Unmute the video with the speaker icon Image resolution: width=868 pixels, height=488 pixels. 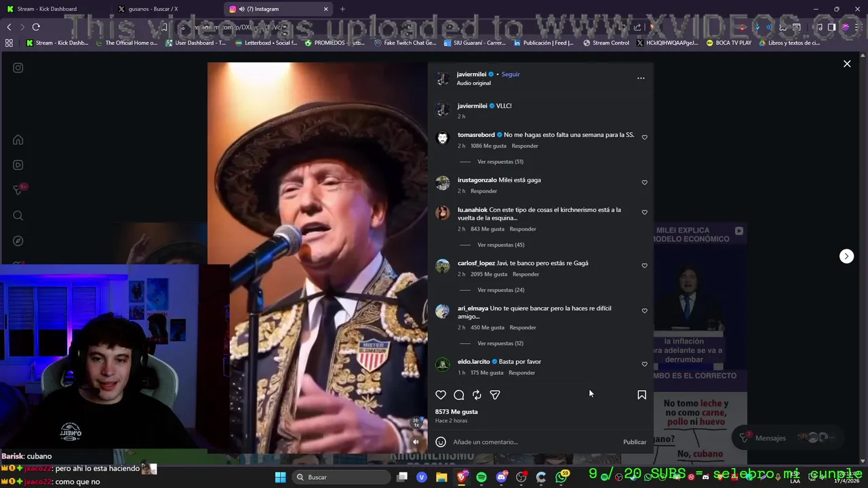pos(416,442)
